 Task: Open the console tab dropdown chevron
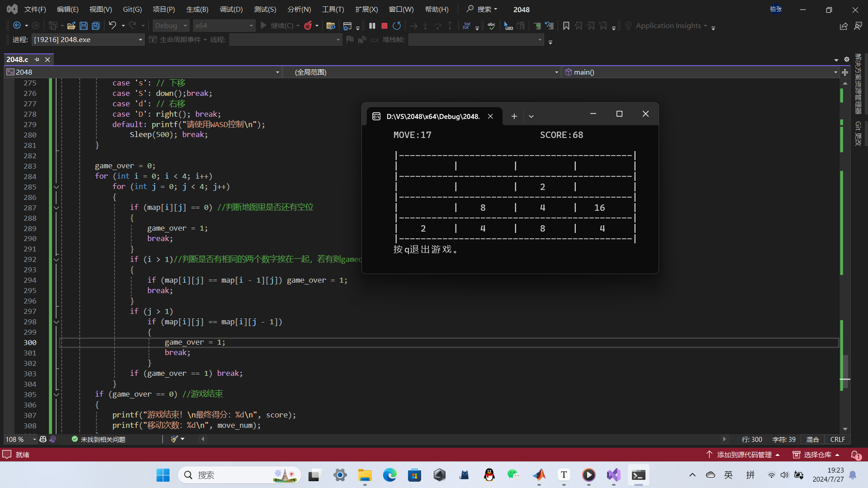pos(531,116)
